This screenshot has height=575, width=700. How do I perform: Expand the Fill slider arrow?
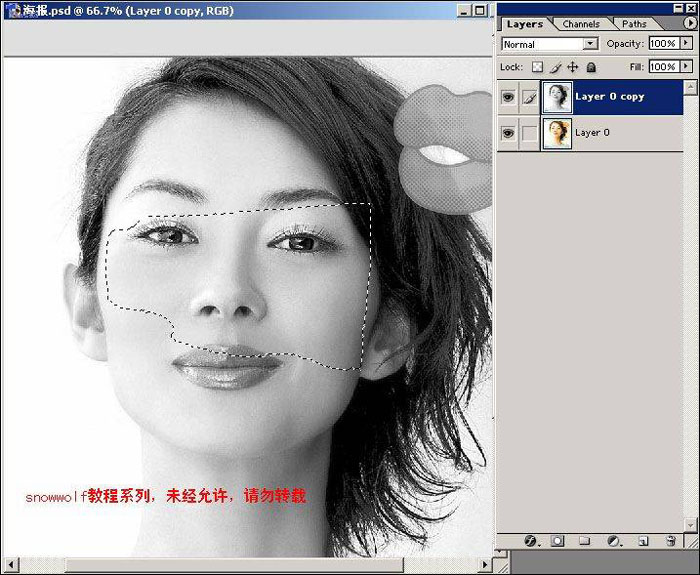(x=686, y=67)
